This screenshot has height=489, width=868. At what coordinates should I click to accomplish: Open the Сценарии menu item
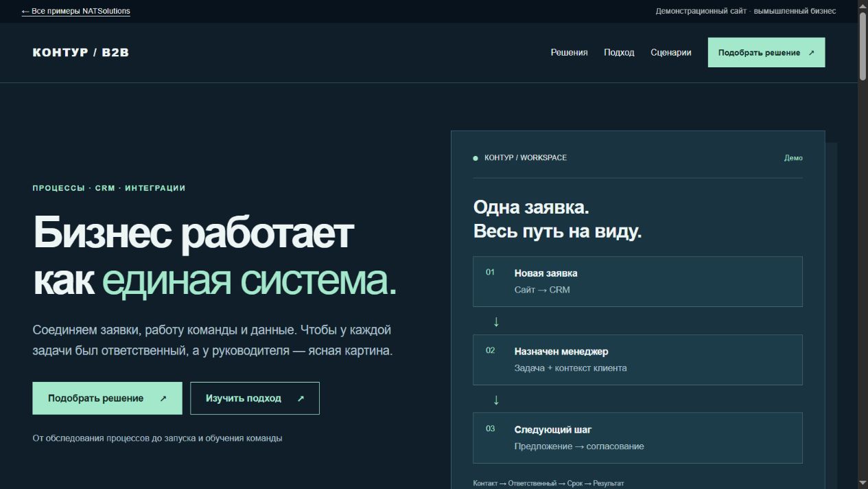click(x=670, y=52)
